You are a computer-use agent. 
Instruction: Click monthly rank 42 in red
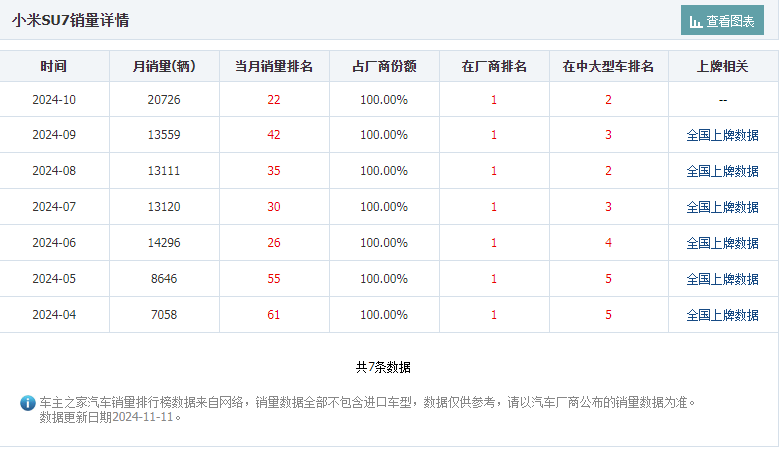coord(274,135)
